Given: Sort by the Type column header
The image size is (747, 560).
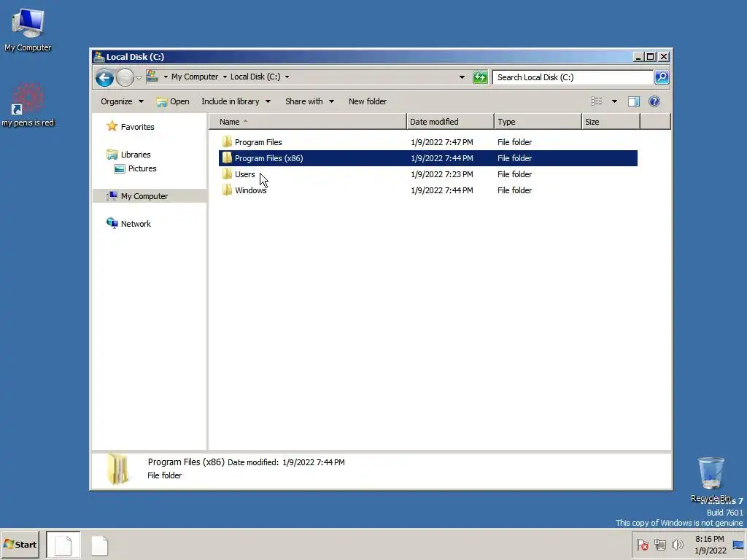Looking at the screenshot, I should tap(538, 122).
